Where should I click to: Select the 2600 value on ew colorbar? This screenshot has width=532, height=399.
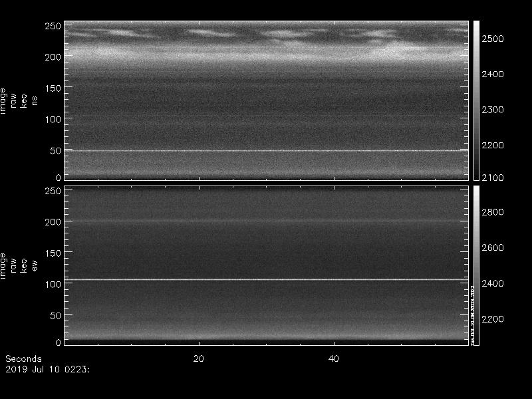click(x=493, y=247)
